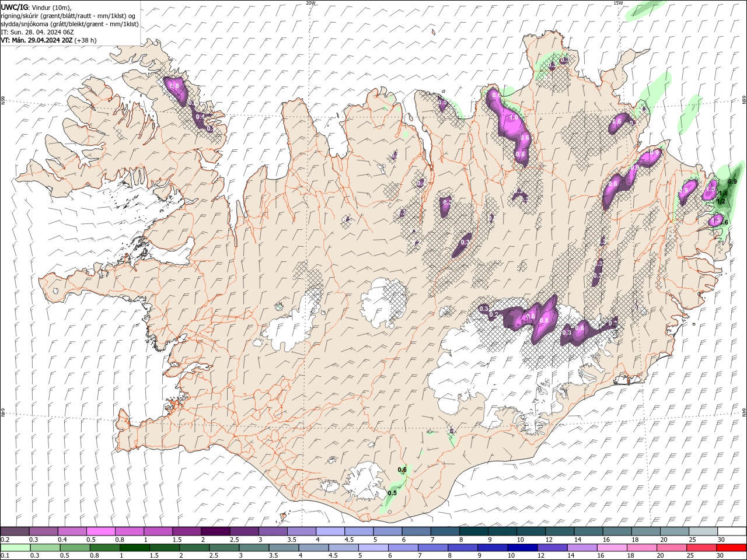Viewport: 747px width, 560px height.
Task: Pick the upper legend swatch labeled 3.5
Action: pos(301,531)
